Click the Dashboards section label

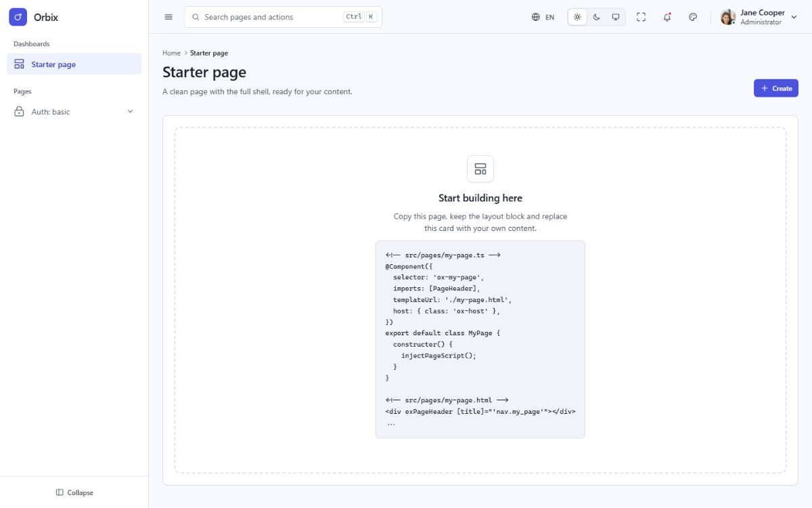(32, 44)
